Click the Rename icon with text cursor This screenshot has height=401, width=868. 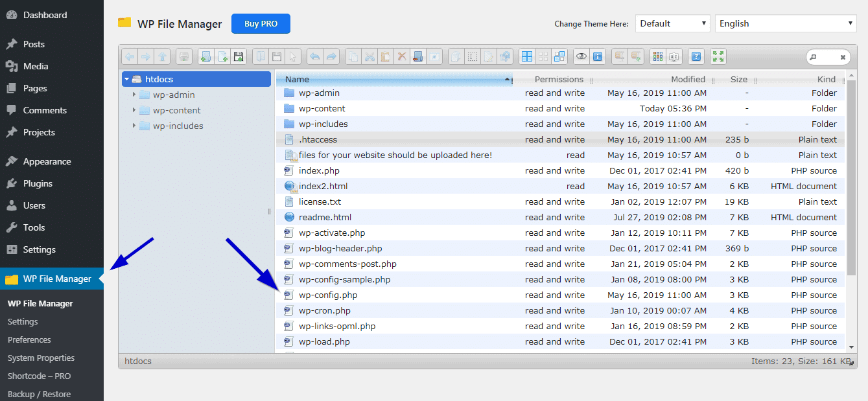point(473,56)
